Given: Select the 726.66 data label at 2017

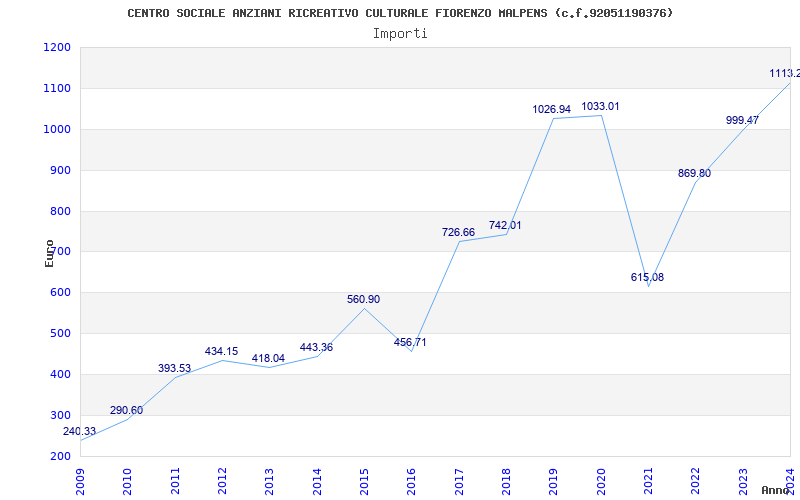Looking at the screenshot, I should click(x=458, y=232).
